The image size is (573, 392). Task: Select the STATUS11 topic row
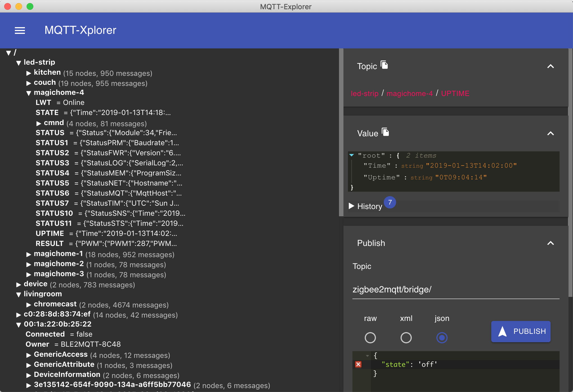[x=109, y=223]
